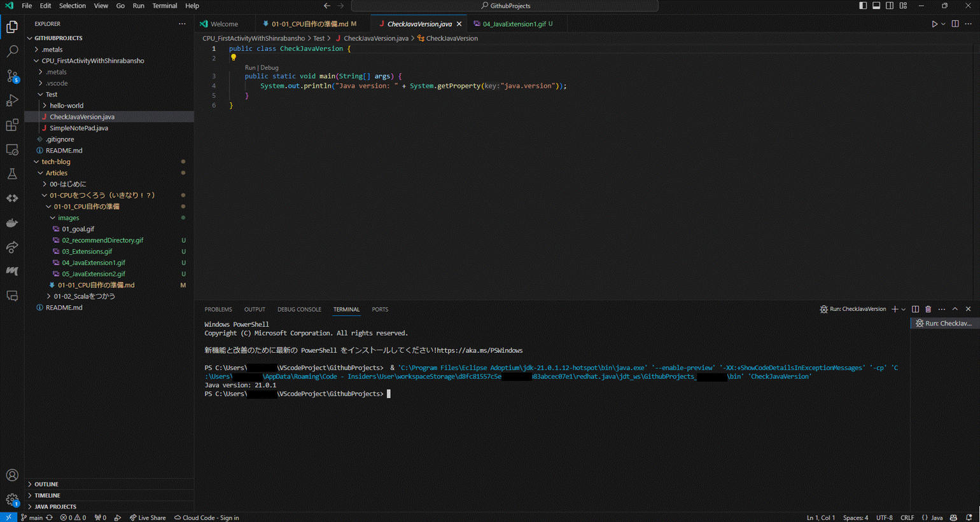Click the Docker icon in activity bar
This screenshot has height=522, width=980.
coord(12,223)
